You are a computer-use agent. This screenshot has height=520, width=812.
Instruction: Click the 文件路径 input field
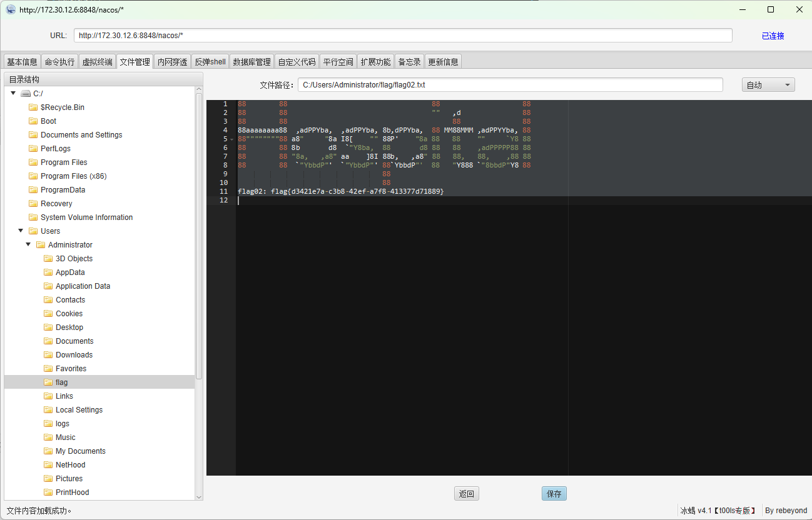click(510, 85)
